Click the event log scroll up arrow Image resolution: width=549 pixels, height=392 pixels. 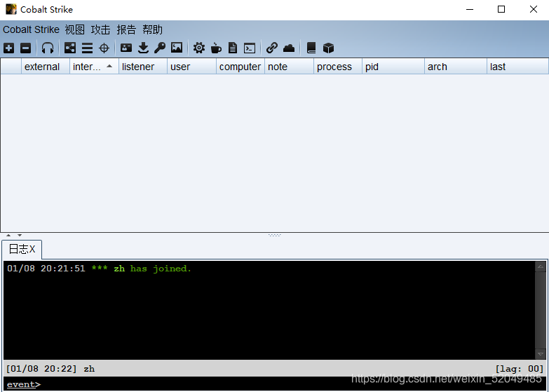point(541,267)
